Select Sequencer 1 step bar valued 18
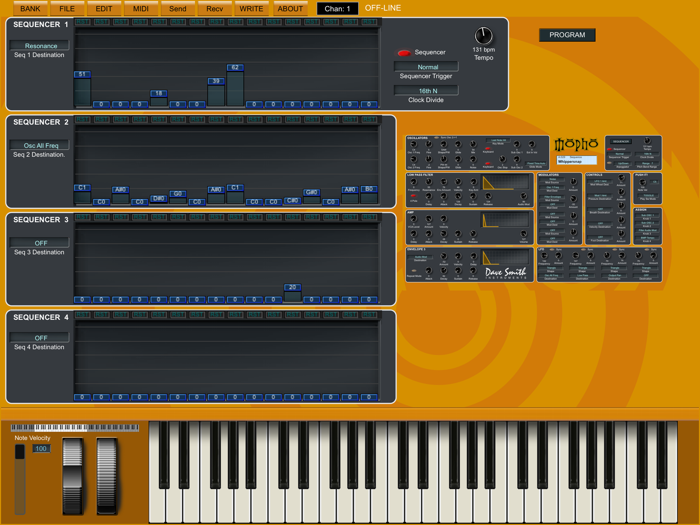This screenshot has height=525, width=700. click(x=158, y=99)
